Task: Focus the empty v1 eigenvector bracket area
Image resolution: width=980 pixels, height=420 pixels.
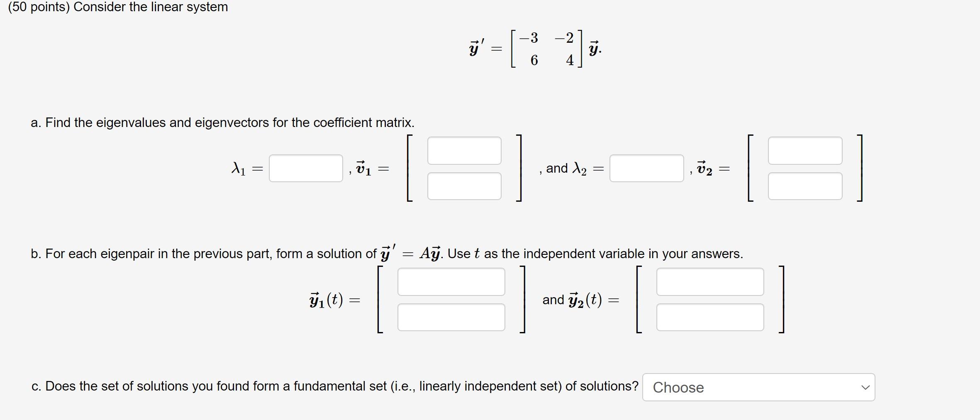Action: pyautogui.click(x=464, y=168)
